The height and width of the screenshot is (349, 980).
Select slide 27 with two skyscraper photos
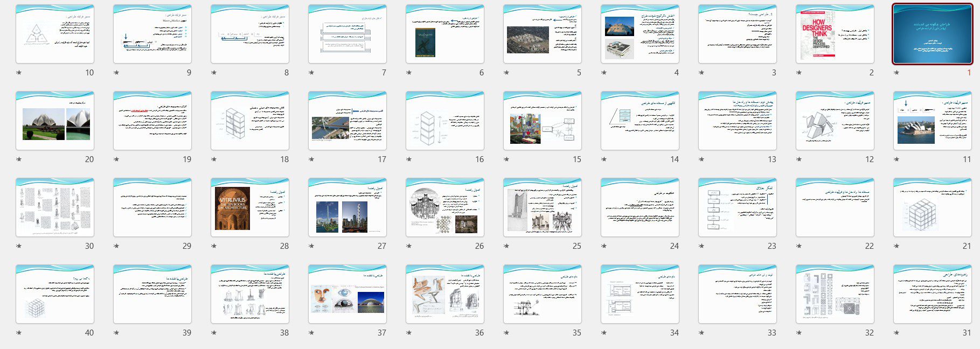(347, 207)
